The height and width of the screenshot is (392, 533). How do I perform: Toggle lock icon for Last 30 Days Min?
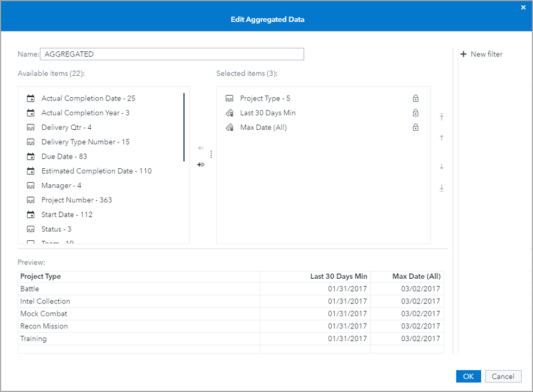416,113
